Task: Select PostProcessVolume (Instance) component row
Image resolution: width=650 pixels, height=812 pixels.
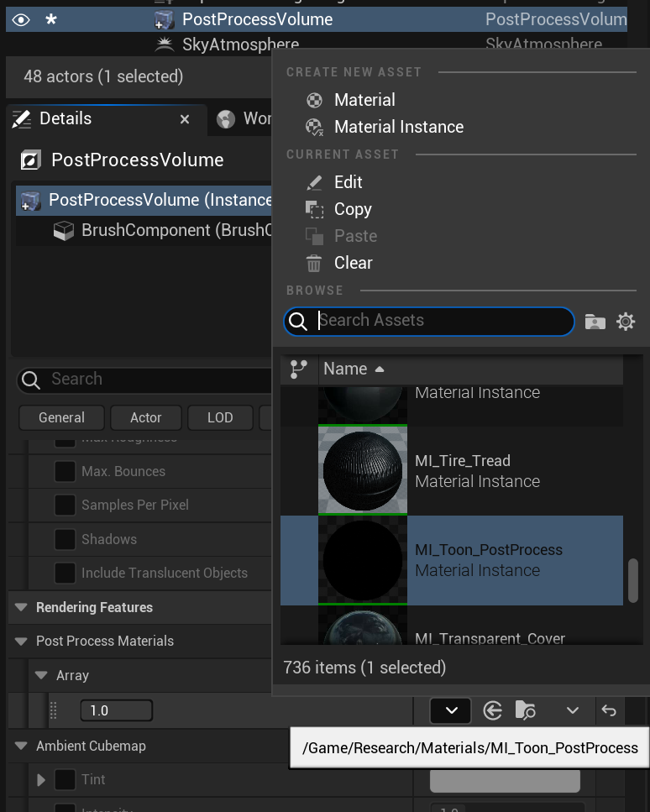Action: point(144,201)
